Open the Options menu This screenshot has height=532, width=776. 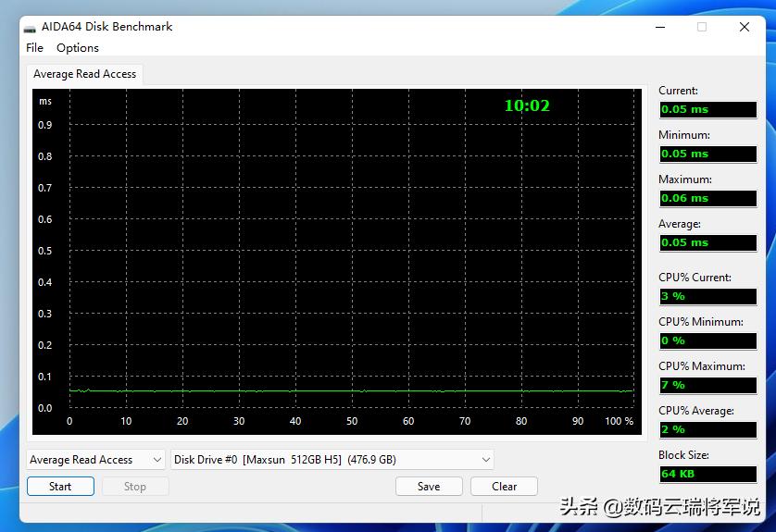[x=78, y=48]
